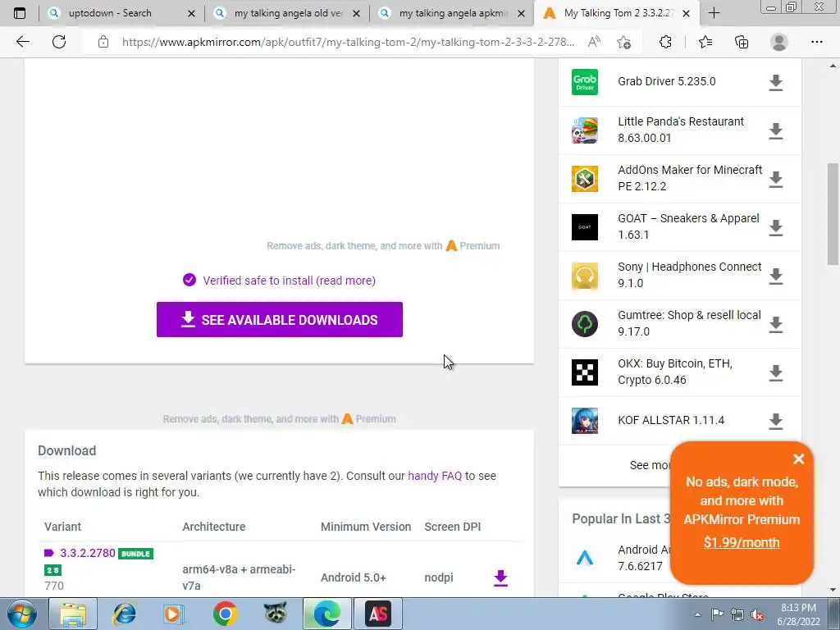Open variant 3.3.2.2780 link
The image size is (840, 630).
87,553
